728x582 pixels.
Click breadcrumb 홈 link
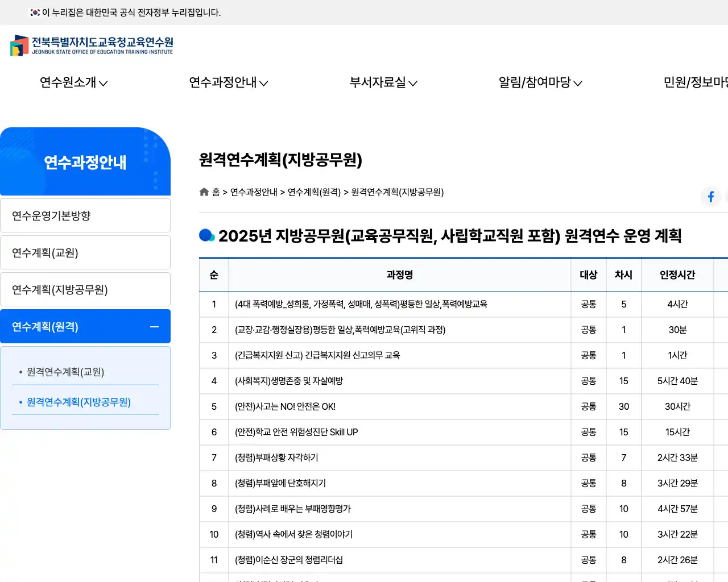(x=216, y=192)
